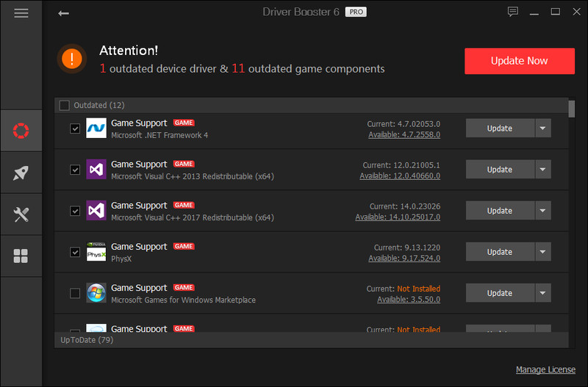588x387 pixels.
Task: Open the Tools wrench sidebar icon
Action: 21,214
